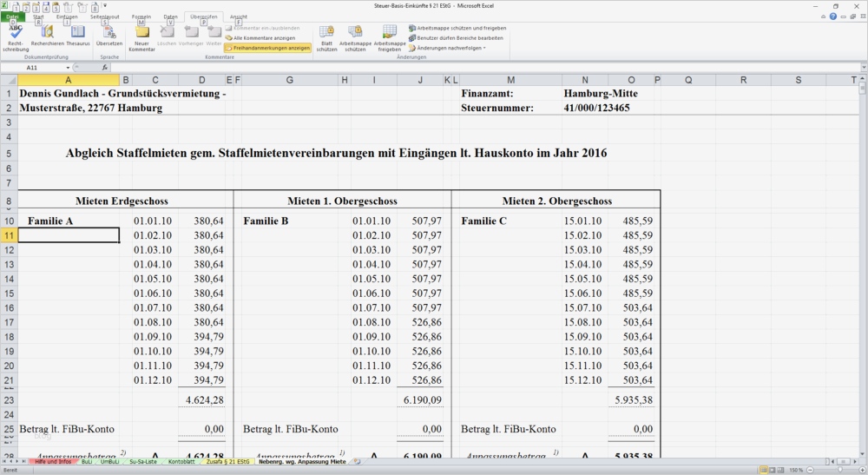Click Arbeitsmappe schützen und freigeben
The height and width of the screenshot is (475, 868).
tap(457, 29)
